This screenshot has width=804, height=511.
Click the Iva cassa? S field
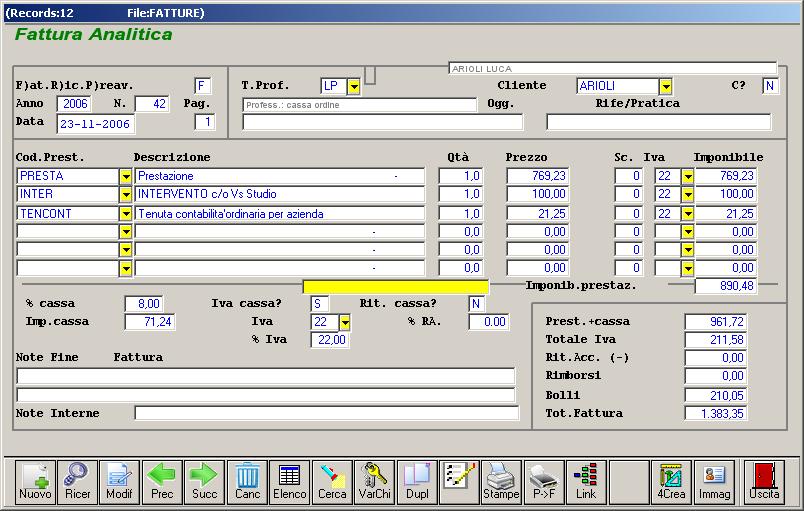pos(319,304)
